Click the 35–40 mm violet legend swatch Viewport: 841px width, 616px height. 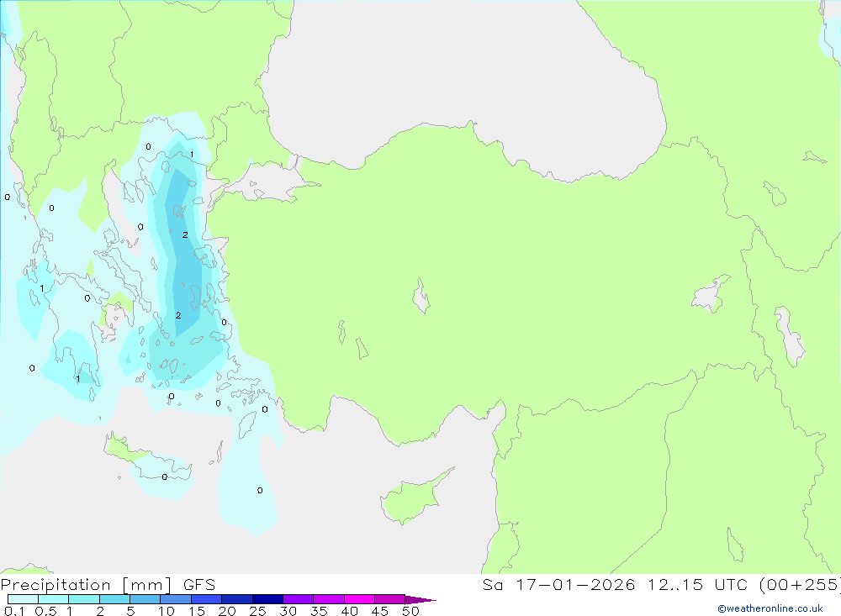[x=329, y=599]
